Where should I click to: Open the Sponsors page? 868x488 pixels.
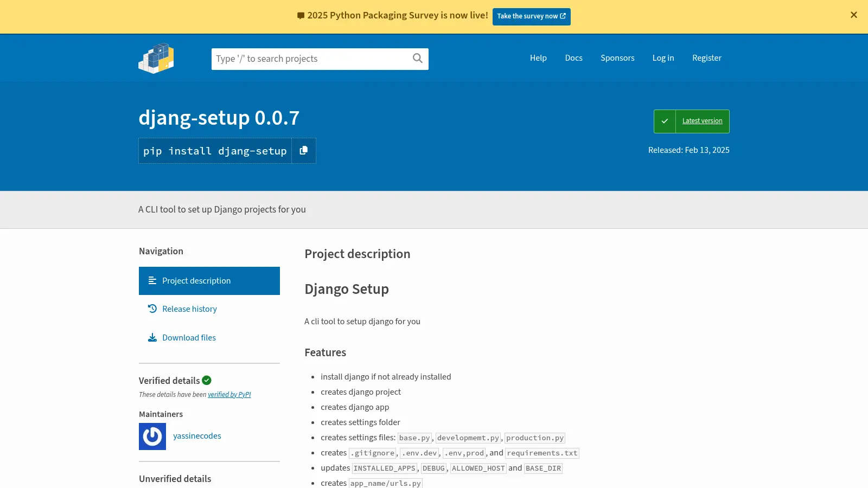pos(617,58)
